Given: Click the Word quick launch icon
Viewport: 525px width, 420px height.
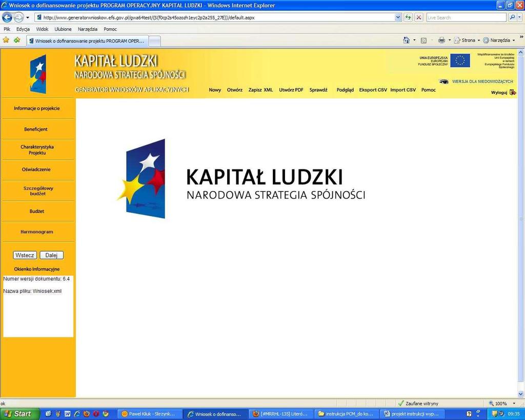Looking at the screenshot, I should coord(67,414).
